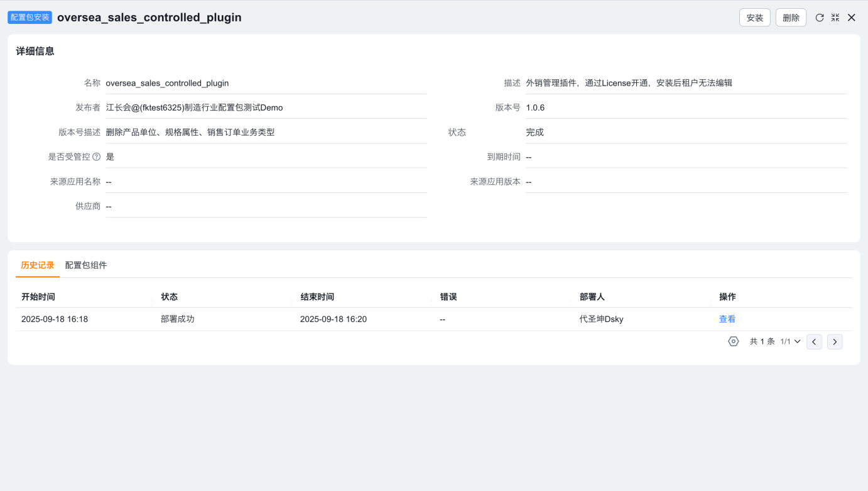Click the 状态 column header in the table
This screenshot has height=491, width=868.
click(x=169, y=297)
